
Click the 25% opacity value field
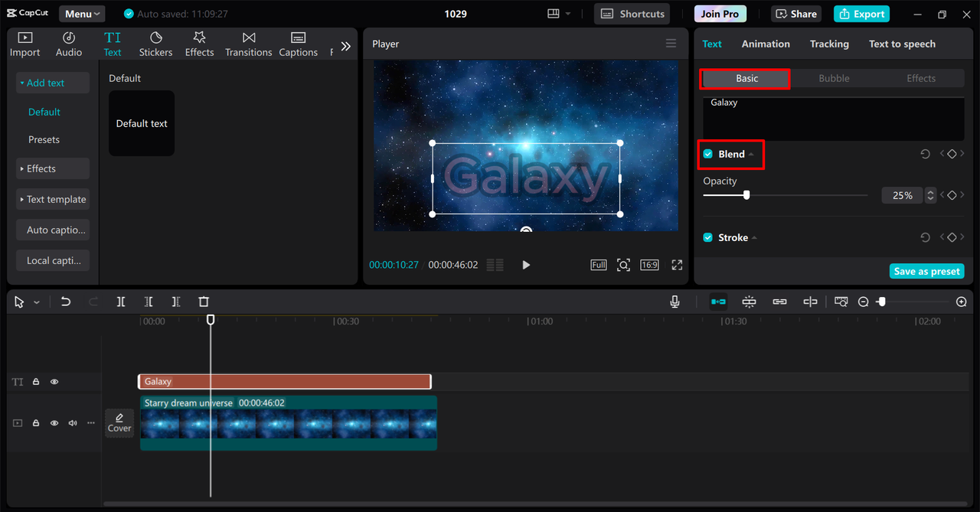click(903, 195)
